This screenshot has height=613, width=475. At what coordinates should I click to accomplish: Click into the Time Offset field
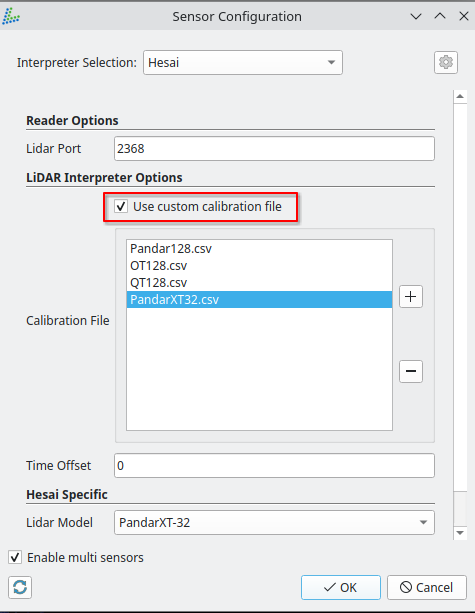tap(274, 465)
